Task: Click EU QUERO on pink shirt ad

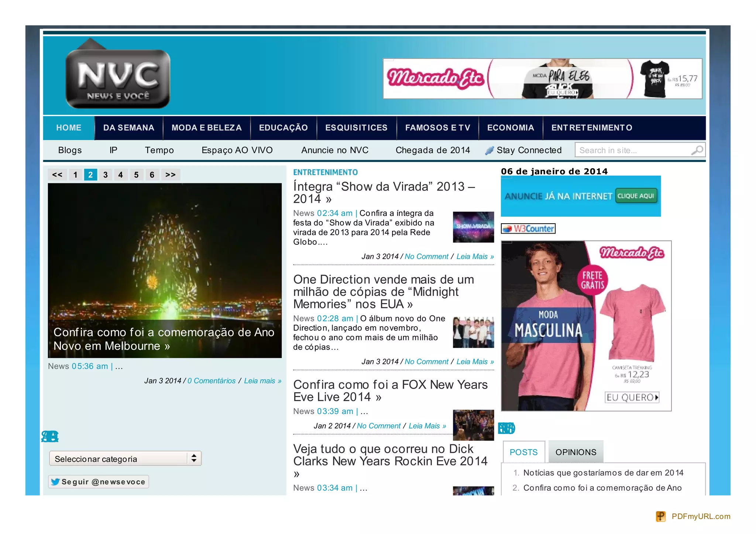Action: 632,397
